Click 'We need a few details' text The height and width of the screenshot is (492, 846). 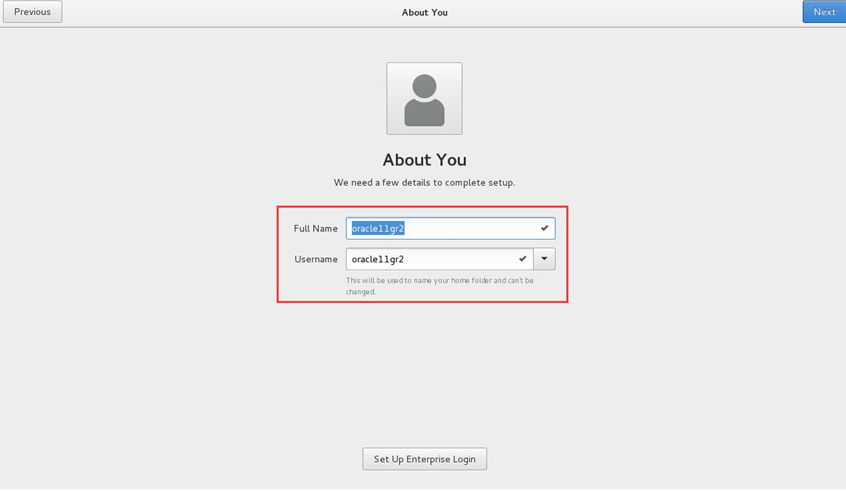coord(424,183)
